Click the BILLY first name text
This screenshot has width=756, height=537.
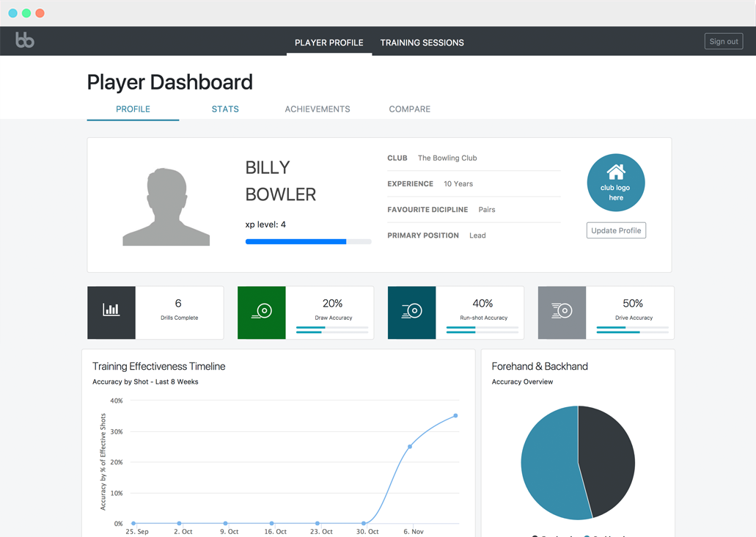(x=268, y=168)
